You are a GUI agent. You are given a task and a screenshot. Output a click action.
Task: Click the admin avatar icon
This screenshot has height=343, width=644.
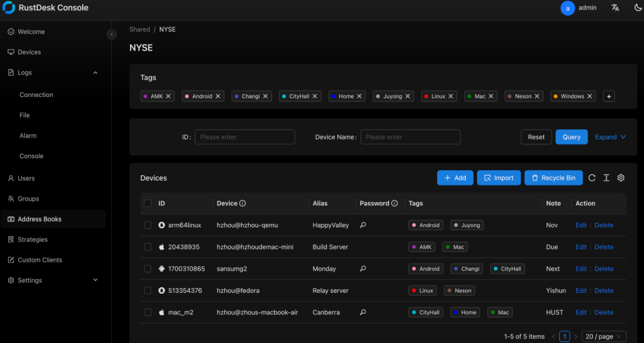click(567, 8)
